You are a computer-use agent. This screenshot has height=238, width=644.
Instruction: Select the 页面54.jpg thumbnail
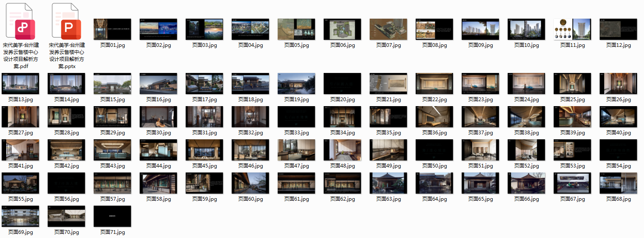click(x=618, y=150)
